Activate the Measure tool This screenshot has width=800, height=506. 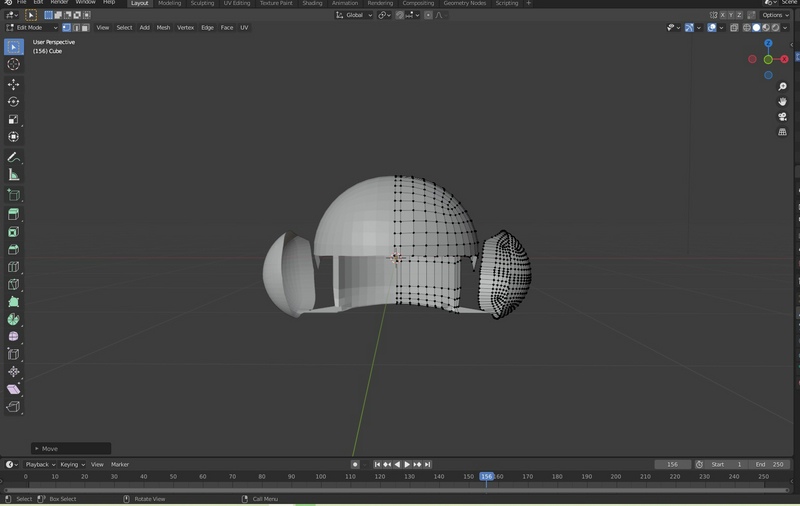tap(14, 175)
